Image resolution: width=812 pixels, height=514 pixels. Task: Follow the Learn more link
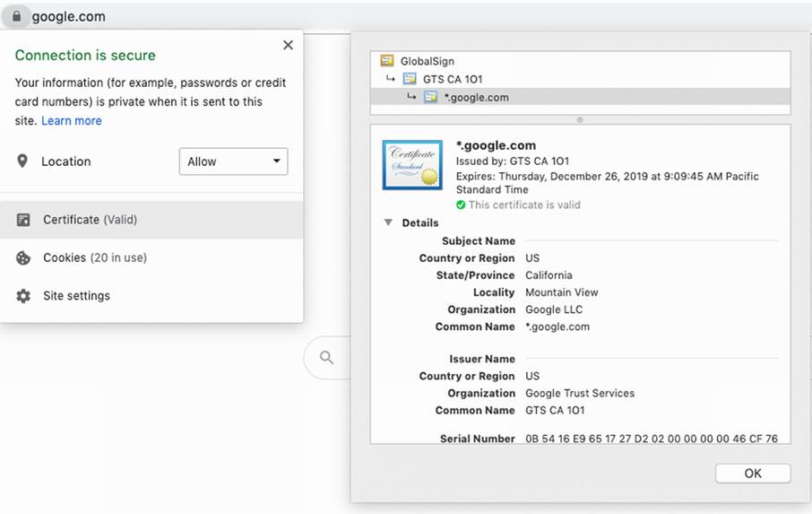pos(72,121)
